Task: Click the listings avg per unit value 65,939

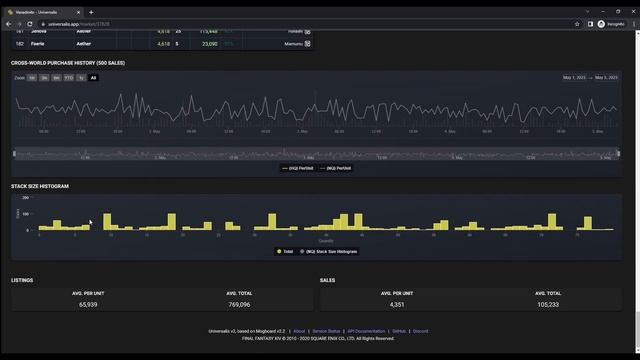Action: pos(88,304)
